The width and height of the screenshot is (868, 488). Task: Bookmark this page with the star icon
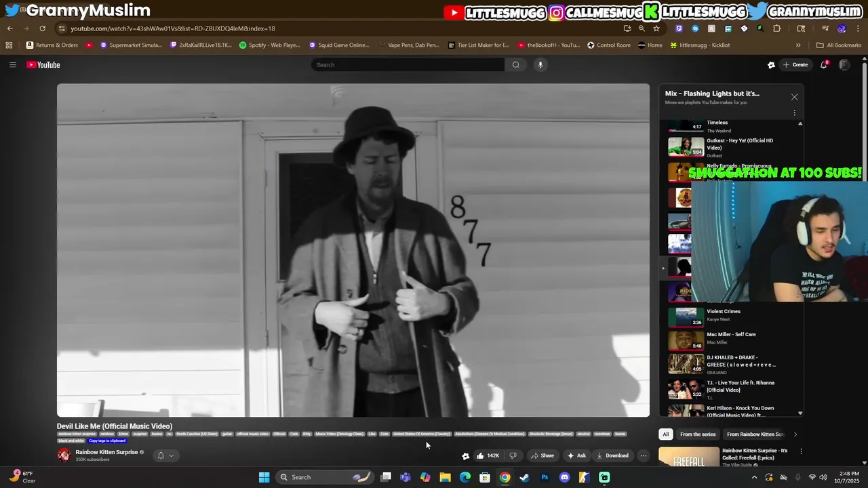656,28
